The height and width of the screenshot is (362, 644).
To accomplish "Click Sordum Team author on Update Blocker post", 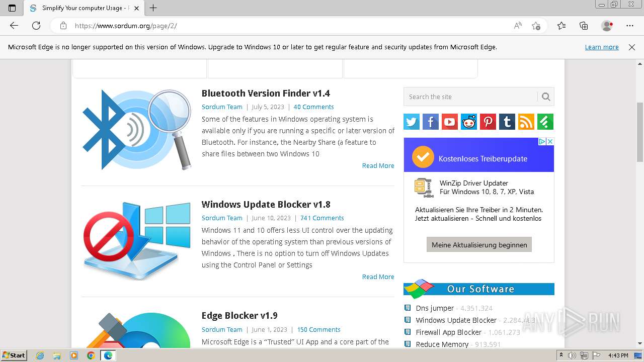I will pos(222,218).
